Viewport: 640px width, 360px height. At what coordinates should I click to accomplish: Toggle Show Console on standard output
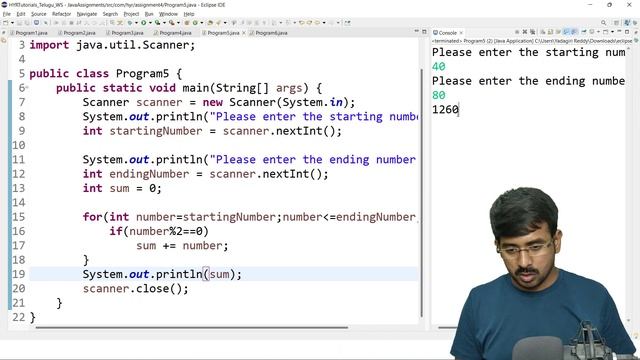[567, 32]
